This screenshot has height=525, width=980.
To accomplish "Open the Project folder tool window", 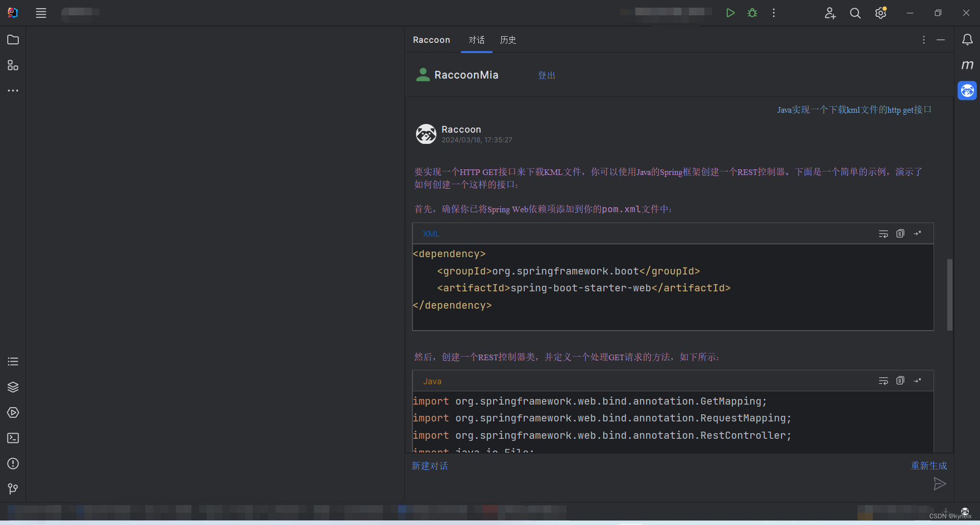I will click(13, 40).
